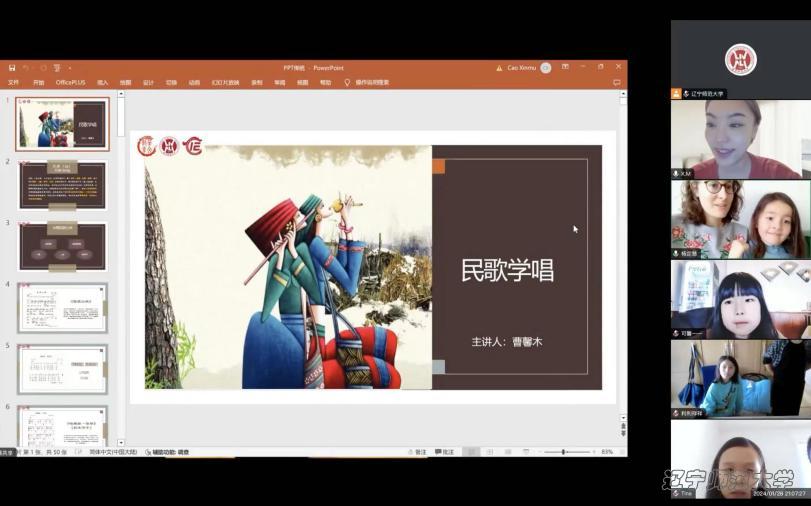
Task: Click the microphone icon on the blue-jacket girl tile
Action: pyautogui.click(x=676, y=413)
